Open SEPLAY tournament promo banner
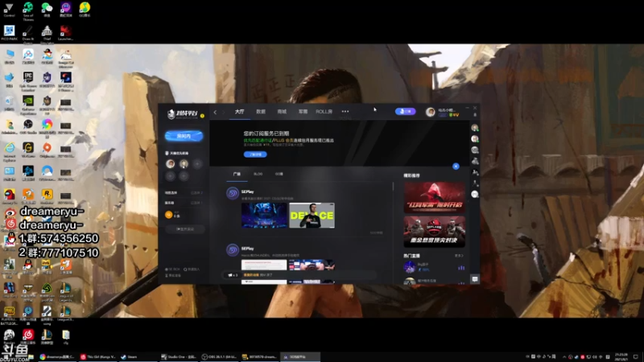 434,232
